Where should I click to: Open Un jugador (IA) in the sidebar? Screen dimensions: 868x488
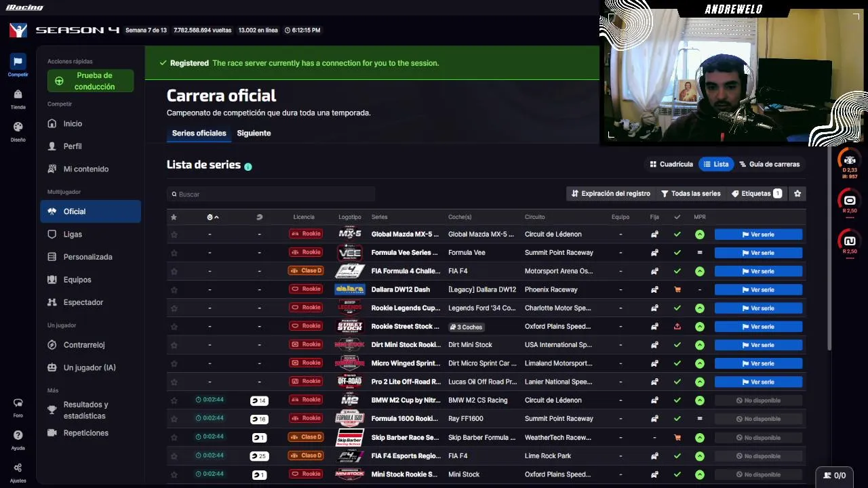tap(90, 368)
